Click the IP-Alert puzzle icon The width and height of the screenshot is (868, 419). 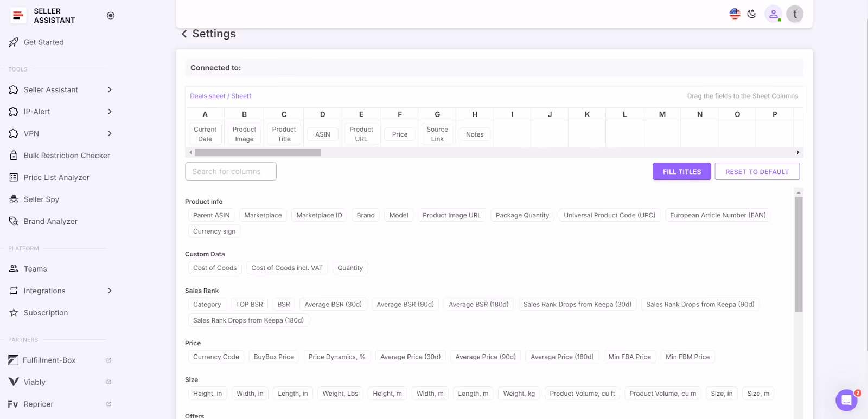14,112
